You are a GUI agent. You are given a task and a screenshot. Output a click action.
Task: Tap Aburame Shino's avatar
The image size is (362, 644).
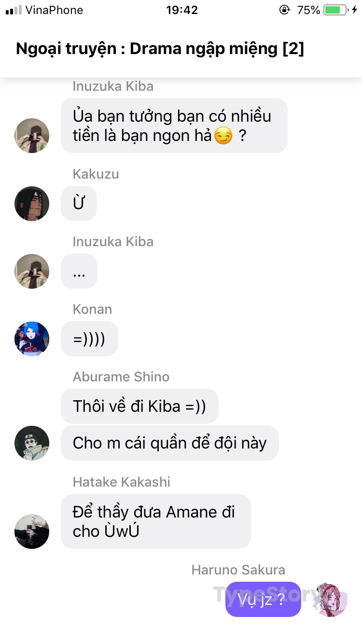point(32,443)
